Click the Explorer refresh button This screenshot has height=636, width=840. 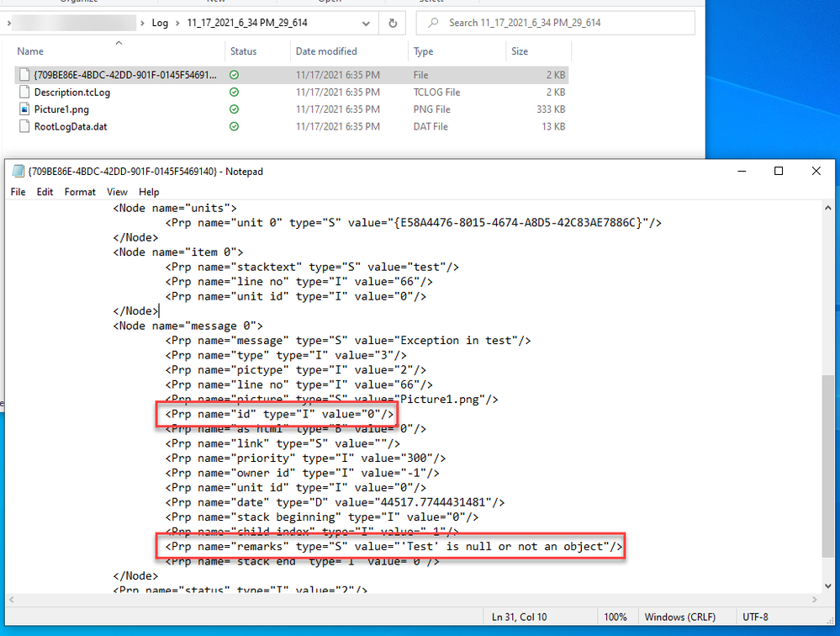coord(392,23)
